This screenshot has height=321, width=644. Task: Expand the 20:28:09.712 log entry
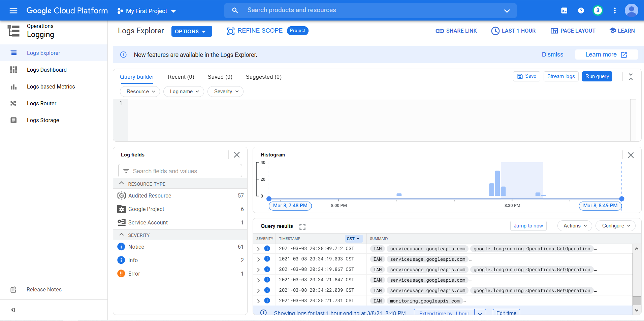click(258, 249)
